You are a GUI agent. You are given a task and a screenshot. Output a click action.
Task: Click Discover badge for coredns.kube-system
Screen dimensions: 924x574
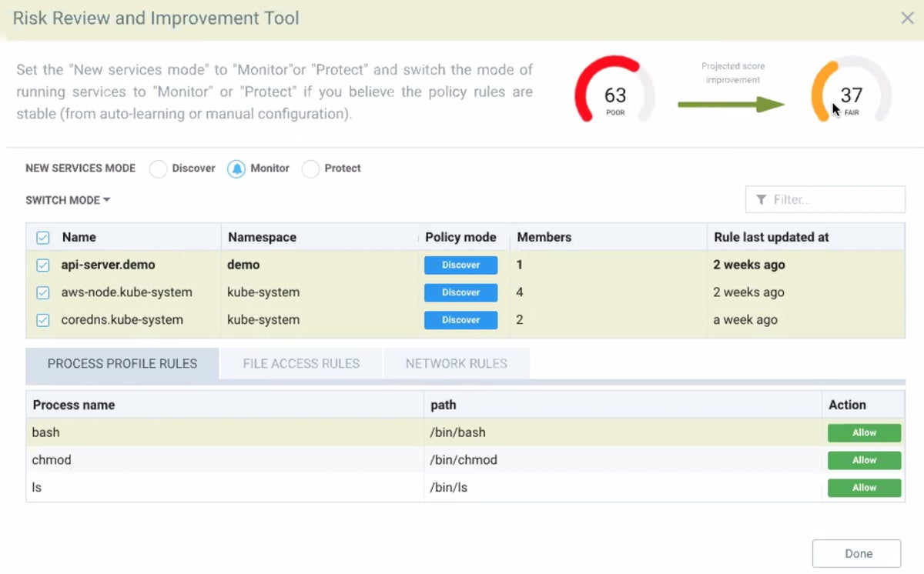coord(460,320)
